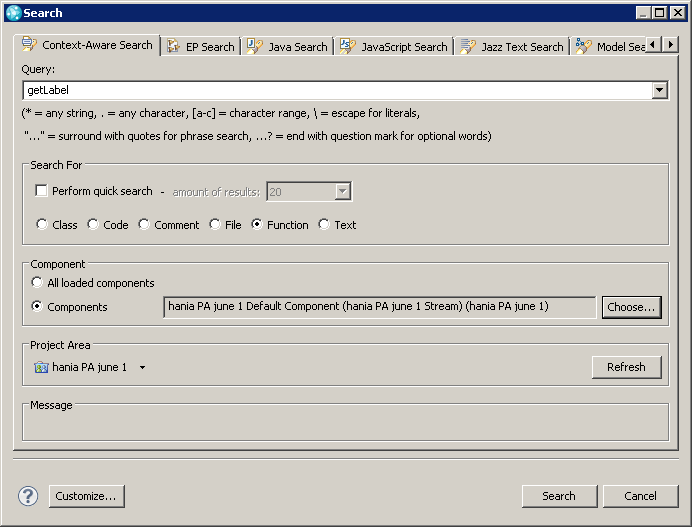This screenshot has width=692, height=527.
Task: Click the Choose... components button
Action: point(632,307)
